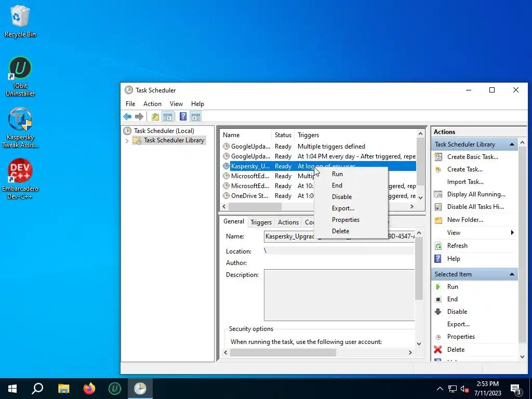
Task: Open the View submenu in Actions pane
Action: [475, 232]
